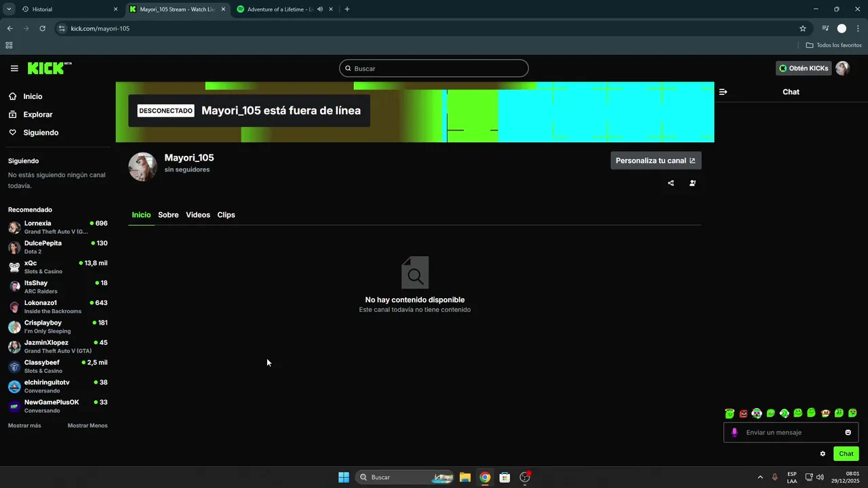The width and height of the screenshot is (868, 488).
Task: Click the KICK logo
Action: (x=50, y=68)
